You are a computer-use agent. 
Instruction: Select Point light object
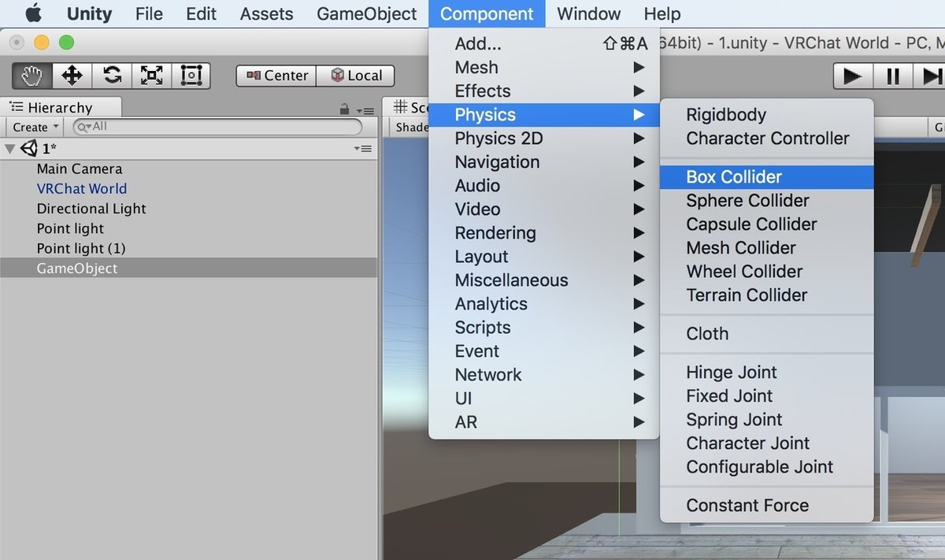[x=70, y=228]
